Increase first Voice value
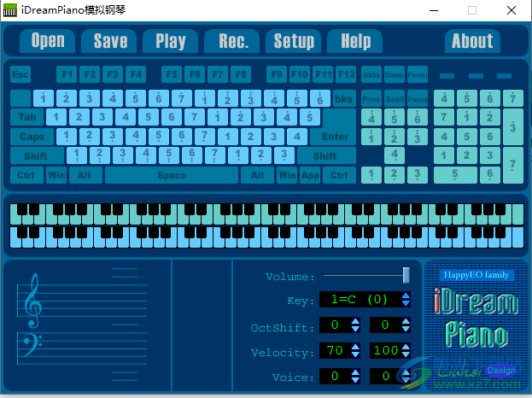Image resolution: width=532 pixels, height=398 pixels. (x=355, y=372)
